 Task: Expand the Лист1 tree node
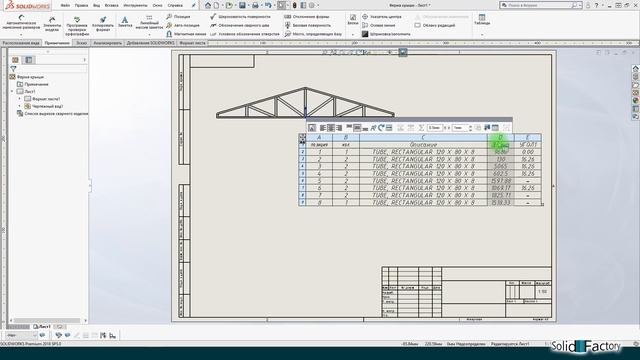[12, 91]
